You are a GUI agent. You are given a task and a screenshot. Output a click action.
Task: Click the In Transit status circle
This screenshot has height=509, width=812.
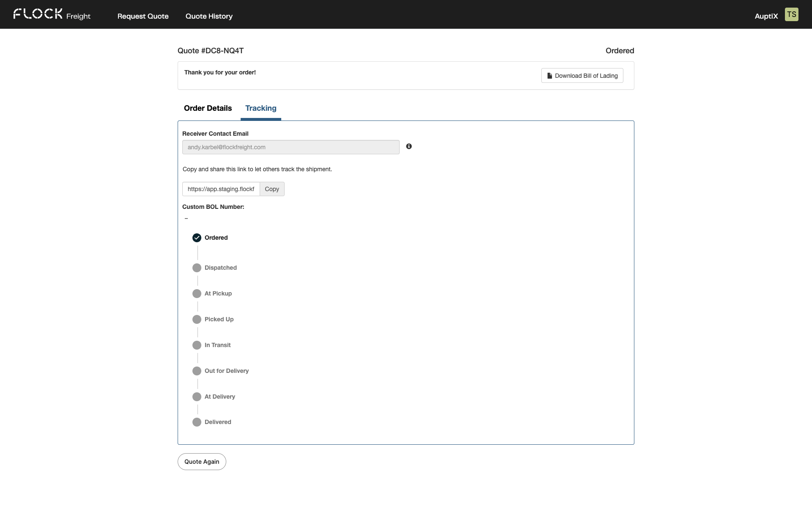point(197,345)
